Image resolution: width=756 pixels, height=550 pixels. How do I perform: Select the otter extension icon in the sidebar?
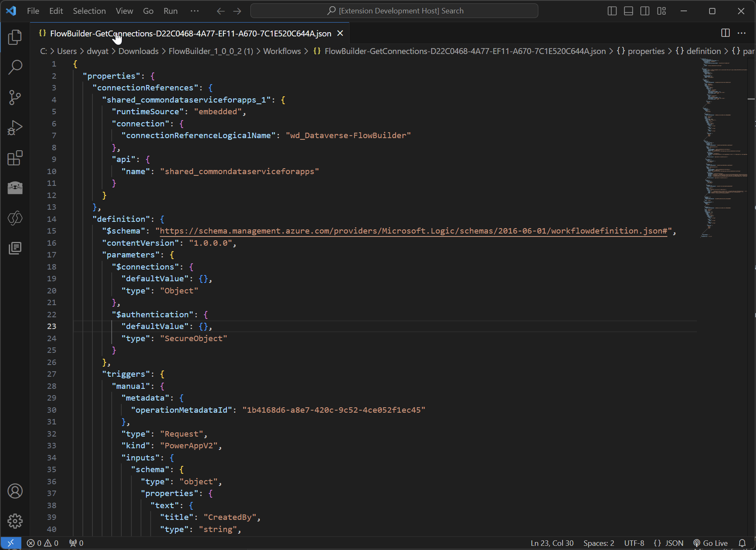(x=15, y=188)
